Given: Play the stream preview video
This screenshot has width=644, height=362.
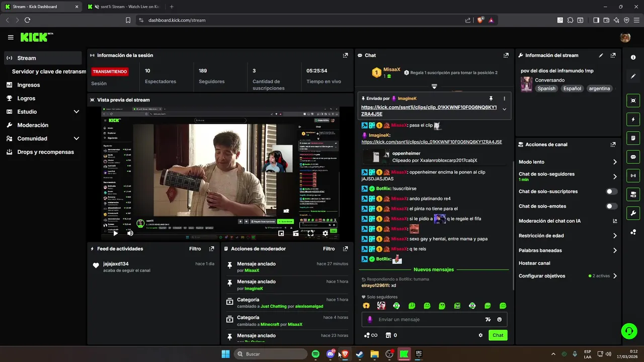Looking at the screenshot, I should (x=115, y=233).
